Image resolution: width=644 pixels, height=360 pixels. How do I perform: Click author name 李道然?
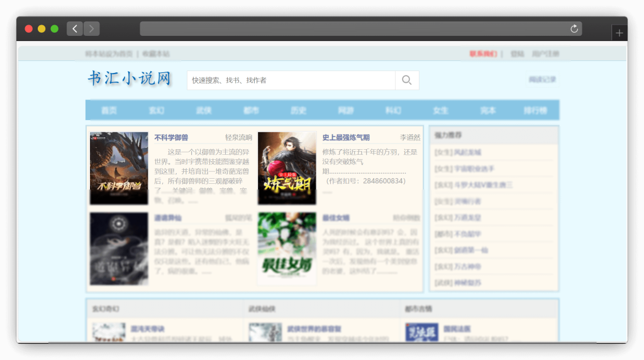click(x=410, y=138)
